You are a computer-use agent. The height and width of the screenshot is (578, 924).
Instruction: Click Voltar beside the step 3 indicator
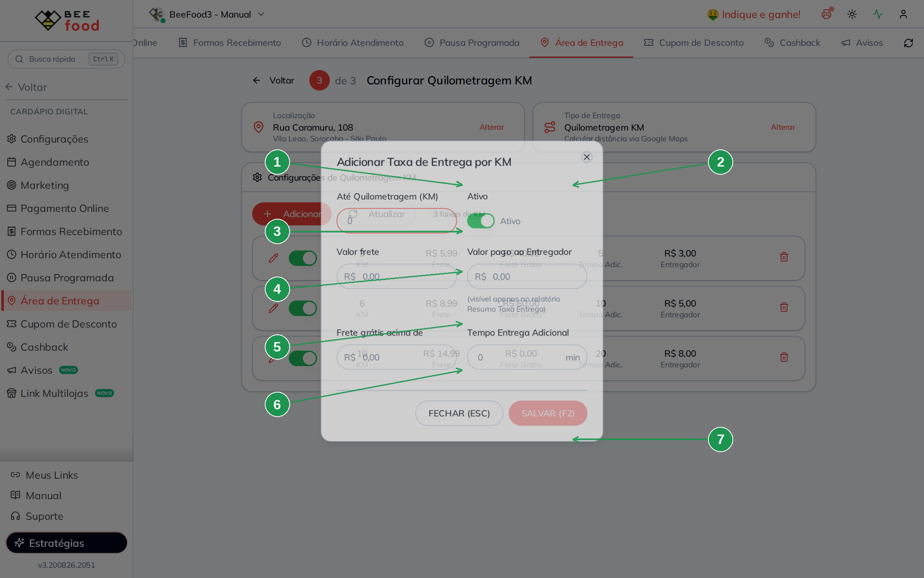(274, 80)
